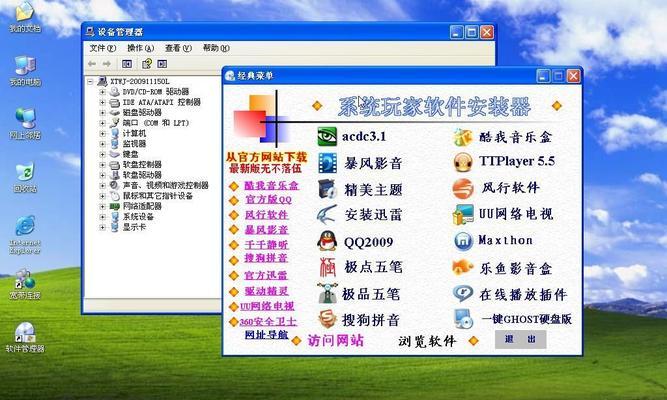Click the Maxthon browser icon

(463, 241)
